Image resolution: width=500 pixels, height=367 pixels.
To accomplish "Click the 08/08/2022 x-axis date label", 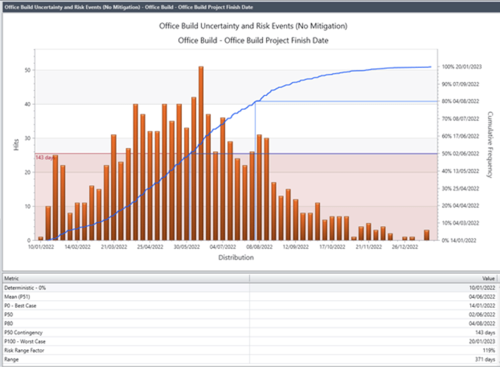I will point(259,247).
